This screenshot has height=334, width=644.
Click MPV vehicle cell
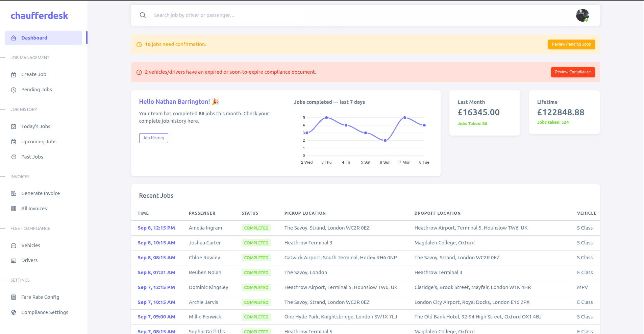(583, 287)
